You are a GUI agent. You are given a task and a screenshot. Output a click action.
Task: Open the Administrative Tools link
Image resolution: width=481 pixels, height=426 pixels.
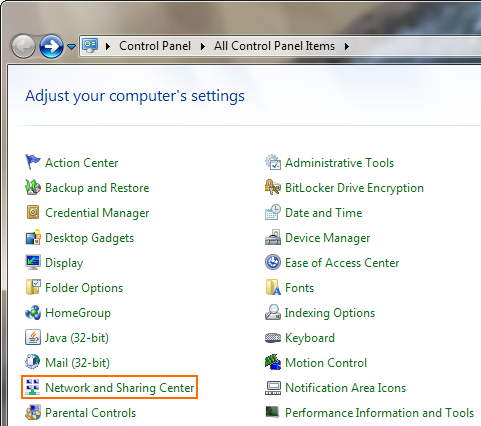[339, 163]
